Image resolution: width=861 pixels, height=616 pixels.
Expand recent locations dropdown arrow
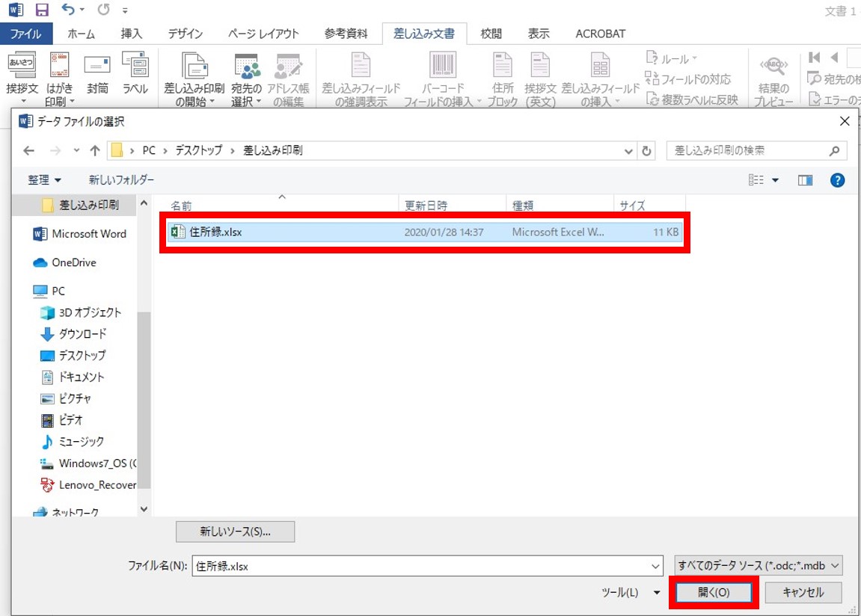pos(76,150)
